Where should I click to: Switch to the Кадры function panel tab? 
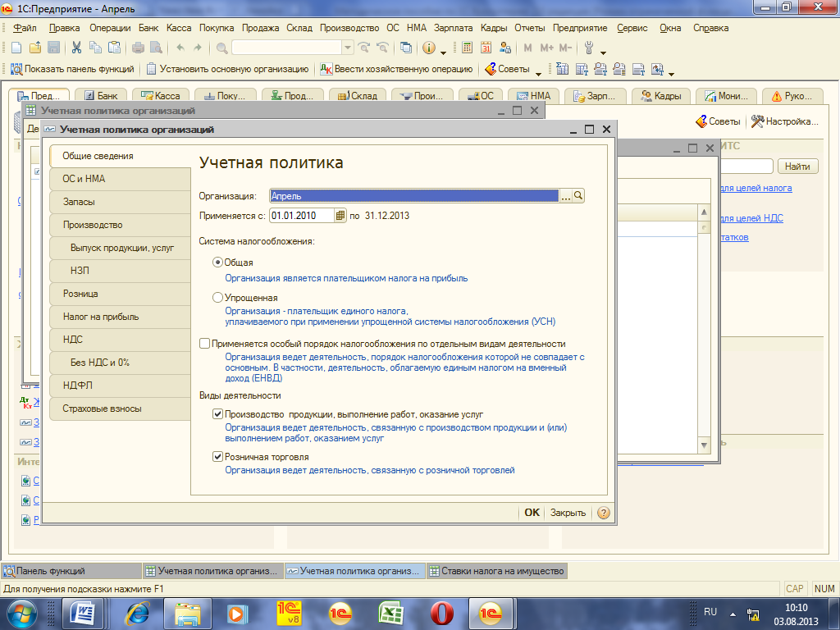point(661,95)
